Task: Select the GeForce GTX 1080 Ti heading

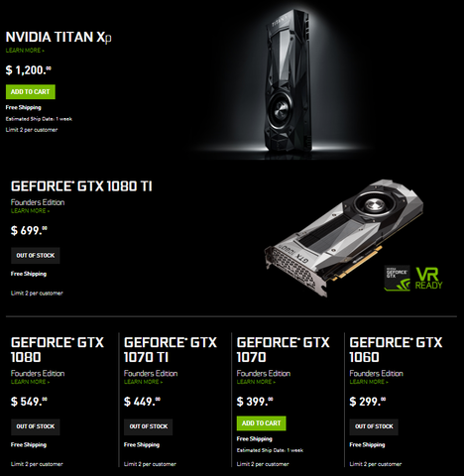Action: [x=81, y=186]
